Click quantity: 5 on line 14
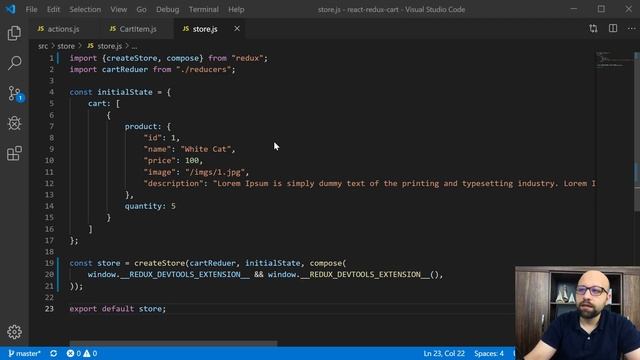The height and width of the screenshot is (360, 640). click(x=150, y=206)
